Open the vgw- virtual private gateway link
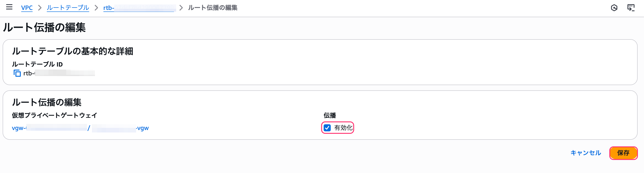The height and width of the screenshot is (173, 644). (80, 128)
